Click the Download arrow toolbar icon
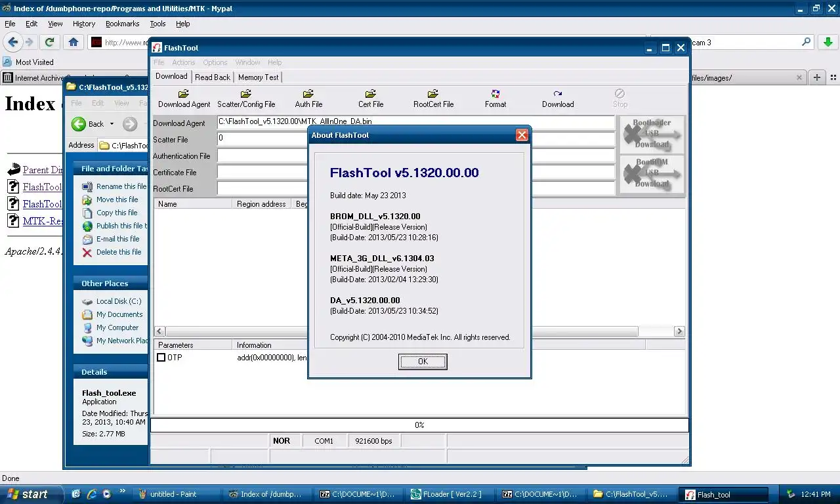 [x=558, y=98]
